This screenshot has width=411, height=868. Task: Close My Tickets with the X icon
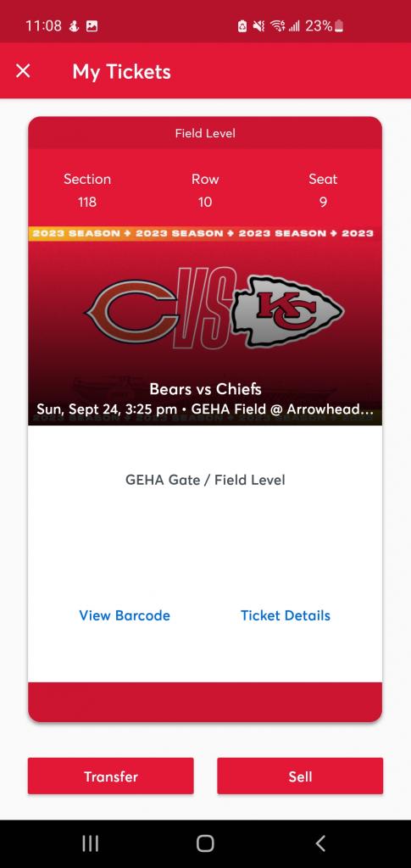coord(23,71)
